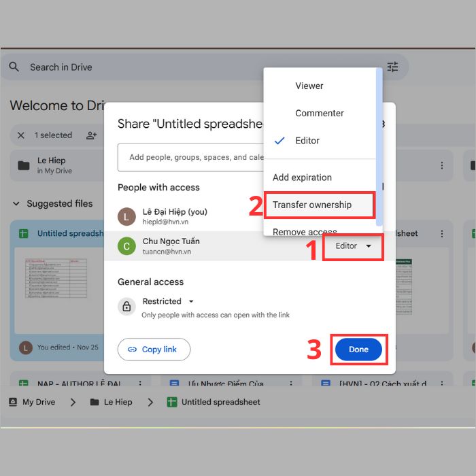
Task: Click Chu Ngọc Tuấn's green avatar
Action: click(126, 246)
